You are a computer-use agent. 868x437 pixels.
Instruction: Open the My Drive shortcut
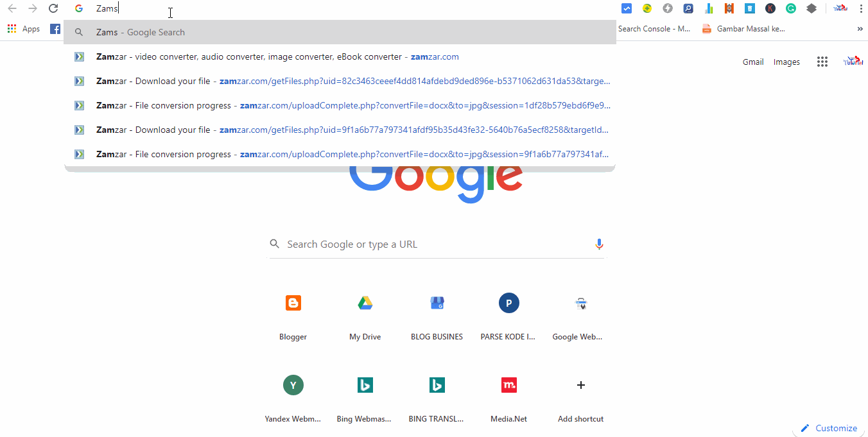pos(365,316)
